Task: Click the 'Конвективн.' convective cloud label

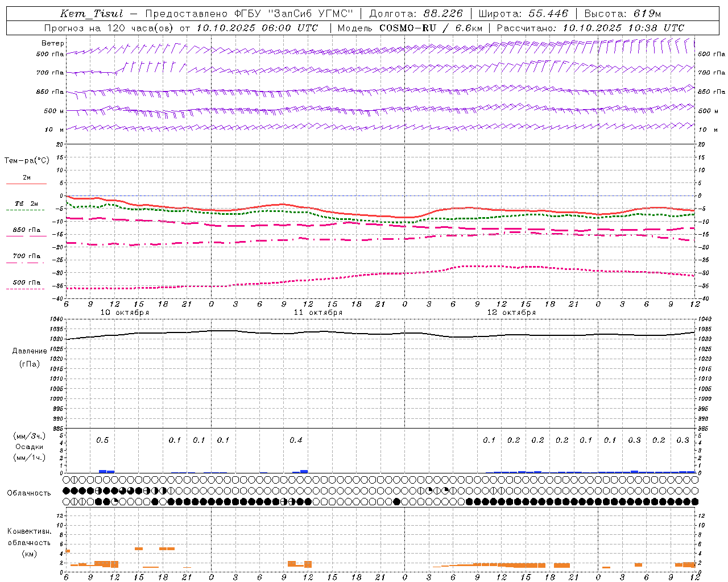Action: tap(29, 531)
